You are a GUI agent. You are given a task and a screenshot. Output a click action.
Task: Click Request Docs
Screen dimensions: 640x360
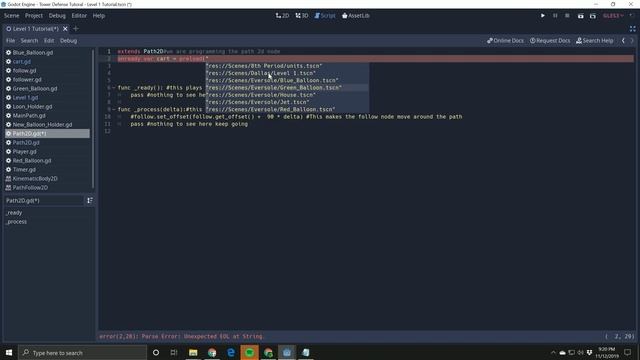[x=550, y=40]
